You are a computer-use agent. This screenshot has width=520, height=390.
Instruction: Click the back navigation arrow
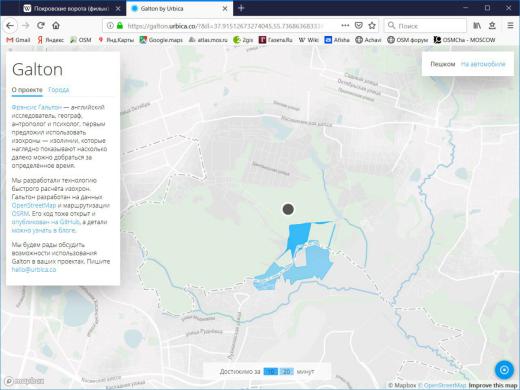10,25
